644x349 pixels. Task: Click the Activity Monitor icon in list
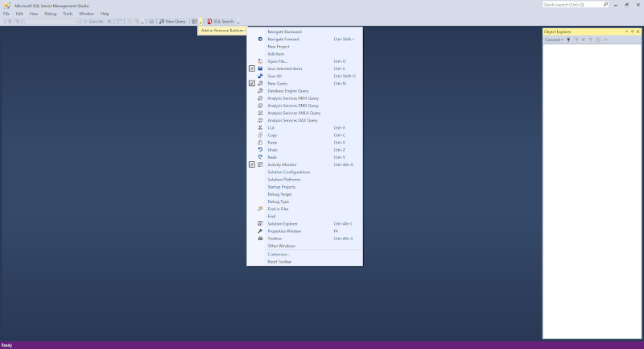click(x=260, y=164)
